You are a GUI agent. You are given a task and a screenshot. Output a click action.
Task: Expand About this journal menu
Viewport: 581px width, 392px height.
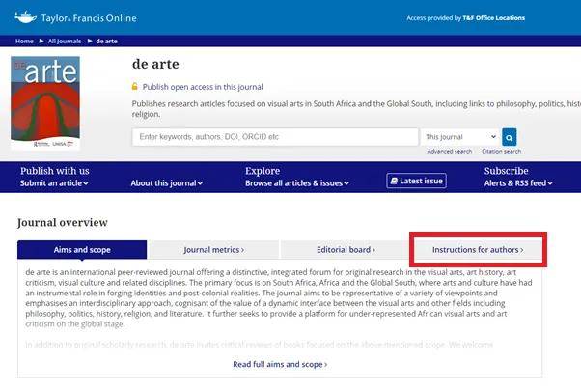click(166, 183)
